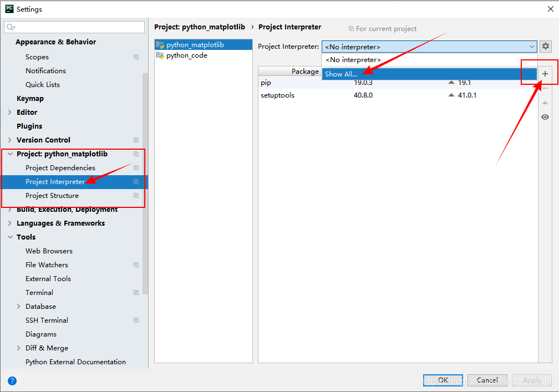The width and height of the screenshot is (559, 392).
Task: Click the python_matplotlib folder icon
Action: [x=160, y=45]
